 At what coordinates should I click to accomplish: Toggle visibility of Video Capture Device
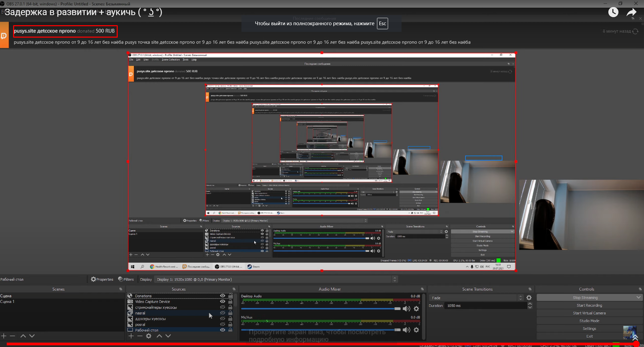[222, 302]
